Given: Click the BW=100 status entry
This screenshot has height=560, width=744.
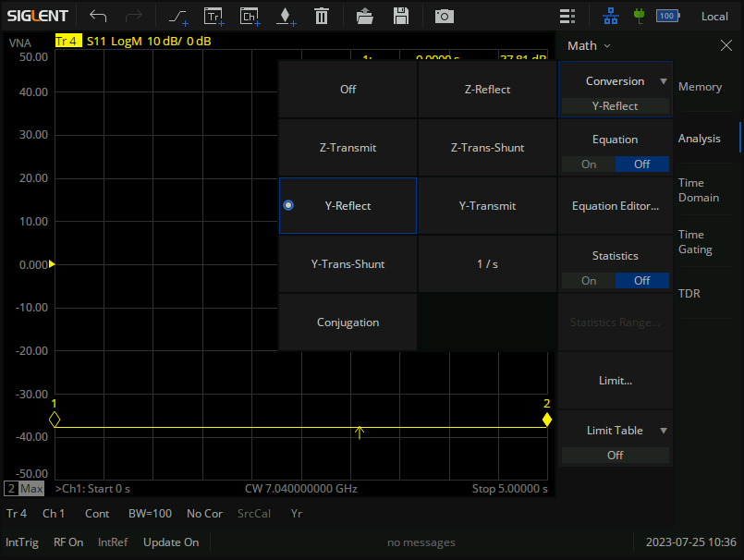Looking at the screenshot, I should pos(150,514).
